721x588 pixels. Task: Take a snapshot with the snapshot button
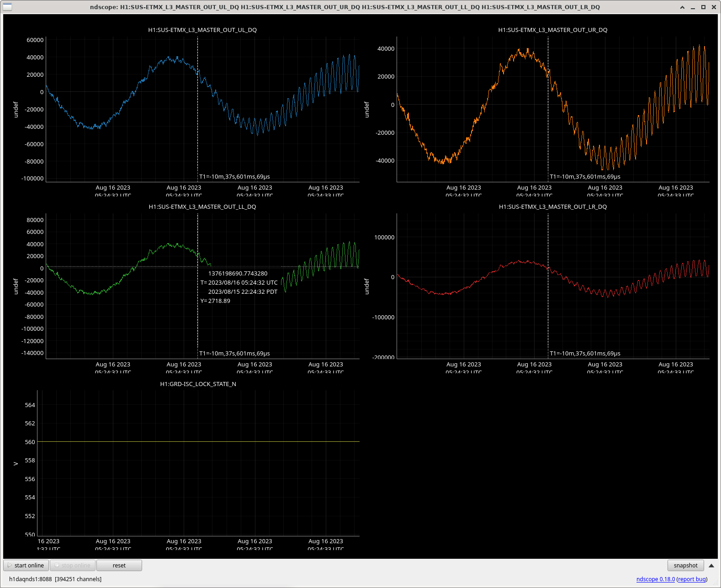(x=685, y=565)
